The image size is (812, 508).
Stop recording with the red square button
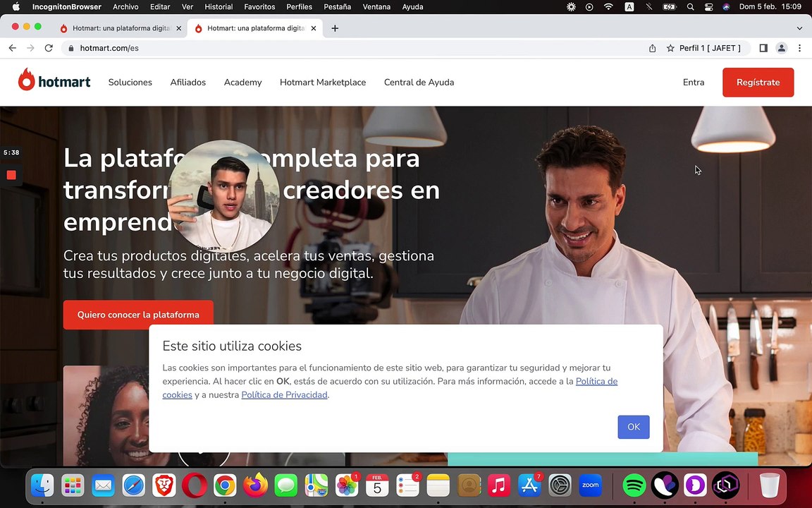11,175
